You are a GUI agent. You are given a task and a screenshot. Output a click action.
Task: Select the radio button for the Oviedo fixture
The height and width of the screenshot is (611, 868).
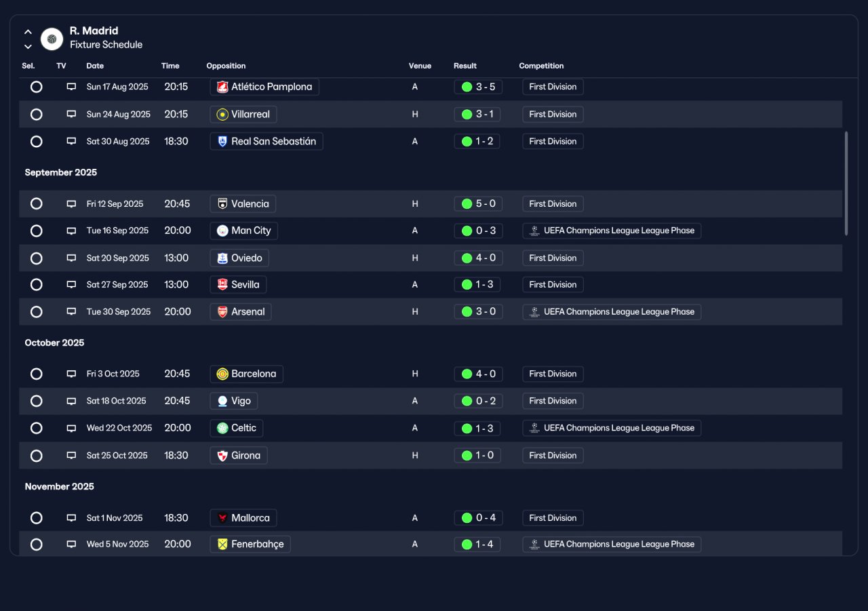click(x=37, y=258)
